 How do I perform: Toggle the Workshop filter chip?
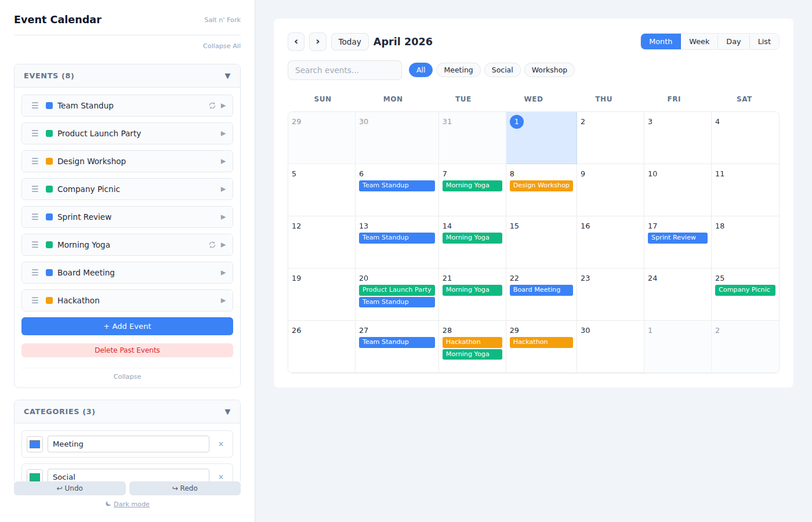coord(549,70)
